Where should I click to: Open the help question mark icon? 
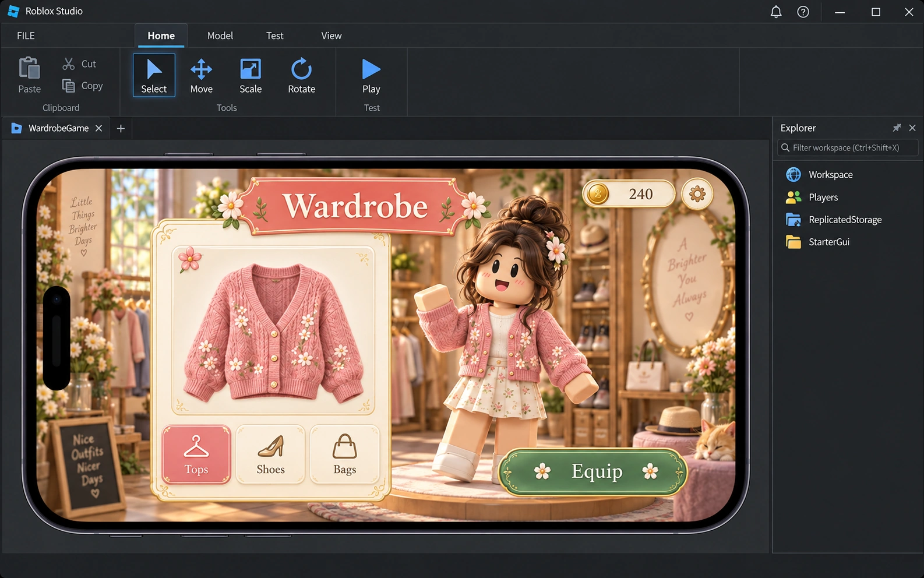[803, 12]
